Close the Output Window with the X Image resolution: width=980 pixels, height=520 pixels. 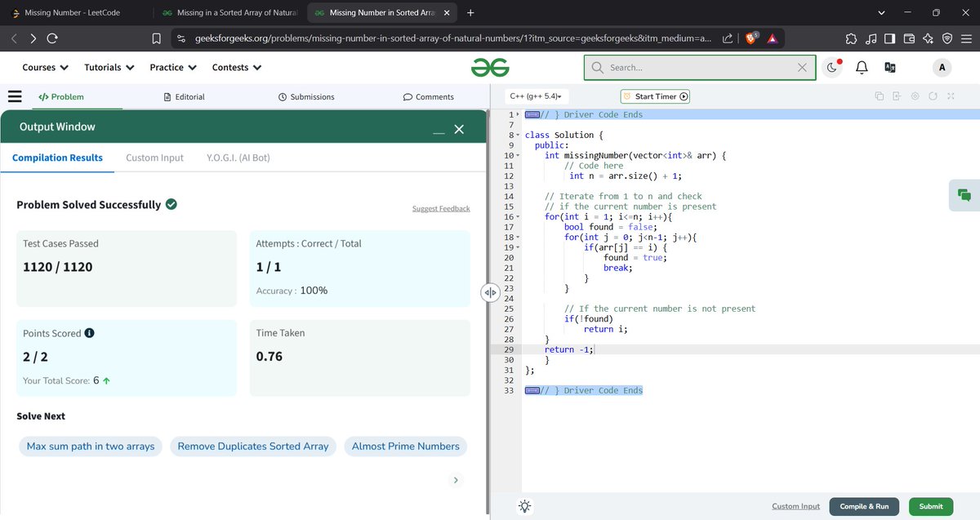point(459,130)
